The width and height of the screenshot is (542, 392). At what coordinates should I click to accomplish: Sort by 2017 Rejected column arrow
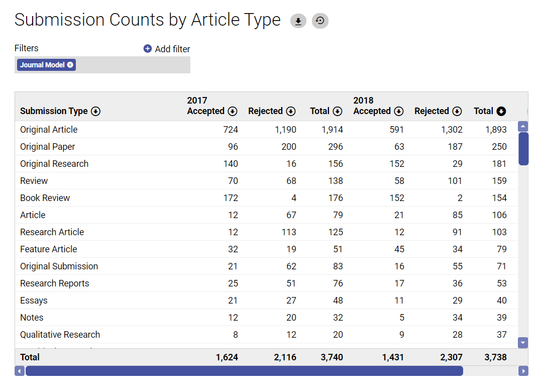pos(291,112)
